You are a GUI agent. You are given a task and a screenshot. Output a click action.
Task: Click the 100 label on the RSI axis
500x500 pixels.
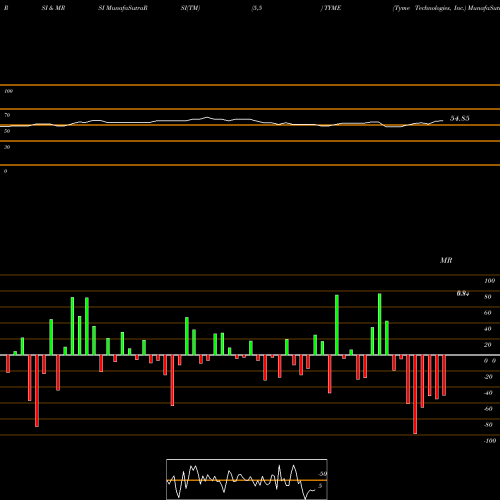[9, 91]
